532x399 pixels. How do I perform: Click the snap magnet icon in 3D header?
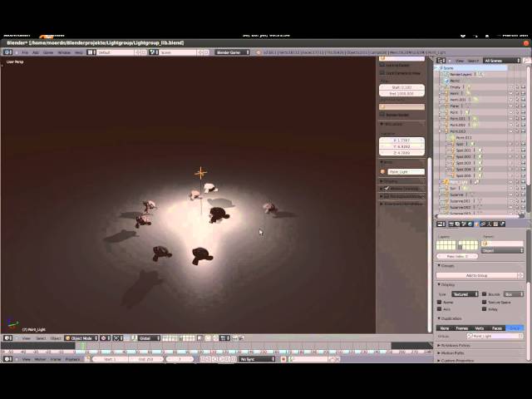tap(215, 338)
